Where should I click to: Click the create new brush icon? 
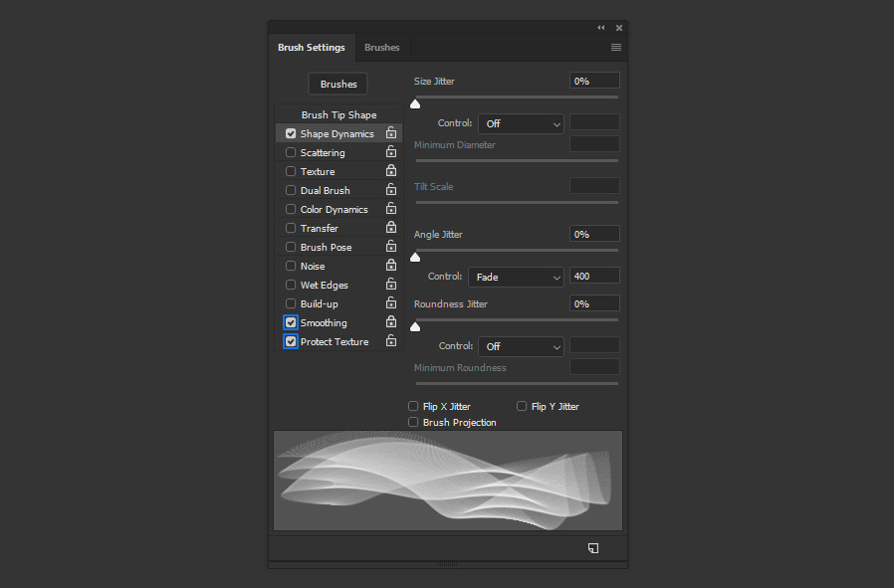point(593,548)
